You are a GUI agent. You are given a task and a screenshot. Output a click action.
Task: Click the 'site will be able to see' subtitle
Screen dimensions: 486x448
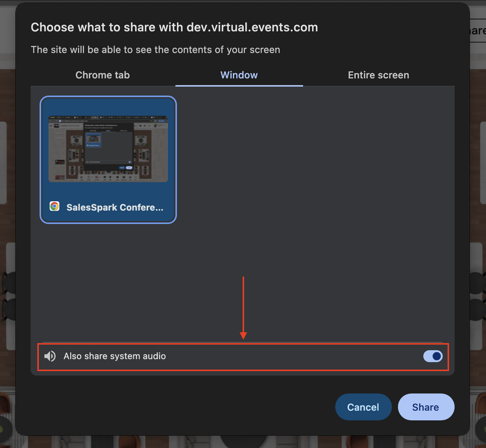(155, 50)
